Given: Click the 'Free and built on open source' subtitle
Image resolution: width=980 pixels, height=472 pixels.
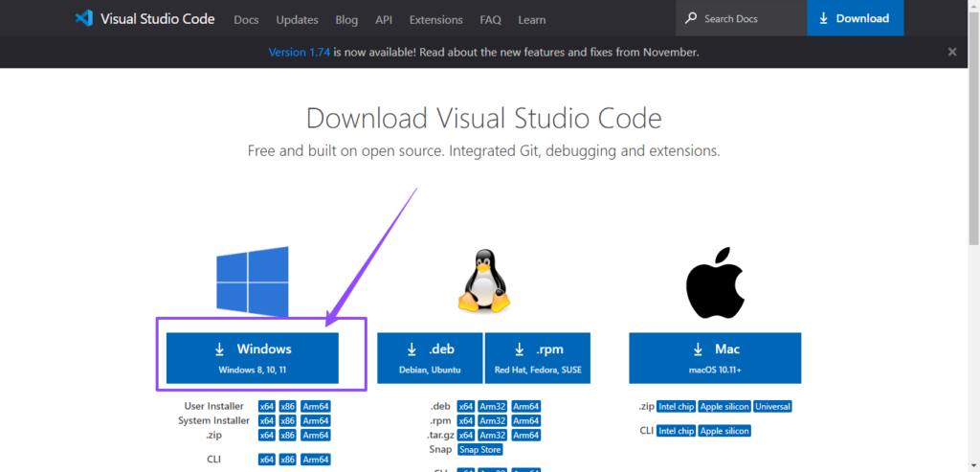Looking at the screenshot, I should coord(483,150).
